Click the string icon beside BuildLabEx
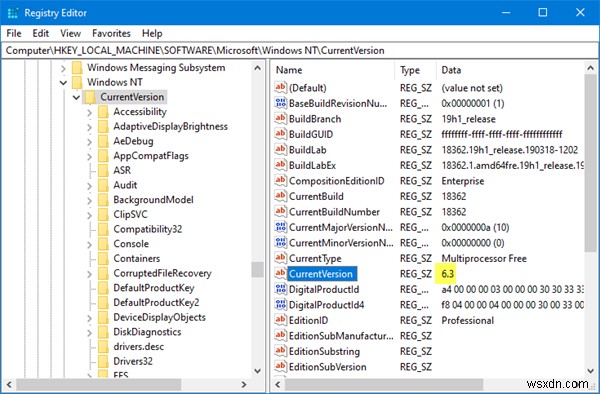 tap(280, 165)
